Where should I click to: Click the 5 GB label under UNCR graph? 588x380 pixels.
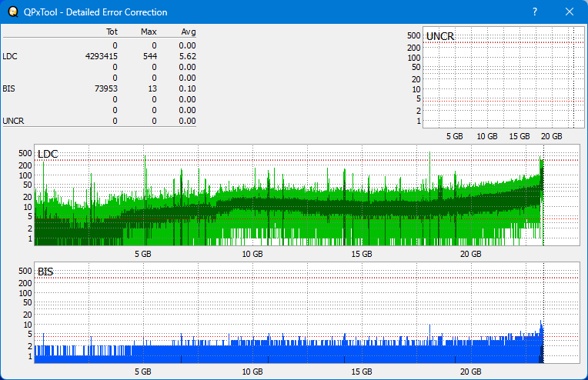[x=455, y=136]
